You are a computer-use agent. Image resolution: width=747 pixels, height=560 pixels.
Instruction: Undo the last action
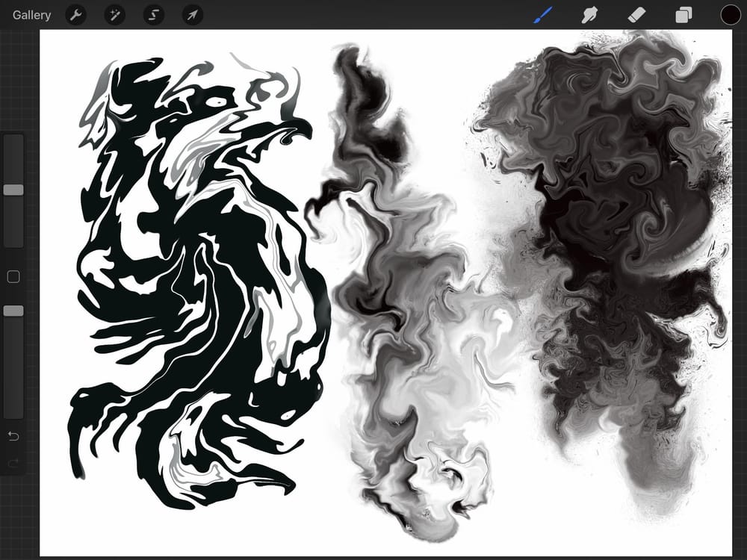pyautogui.click(x=13, y=436)
